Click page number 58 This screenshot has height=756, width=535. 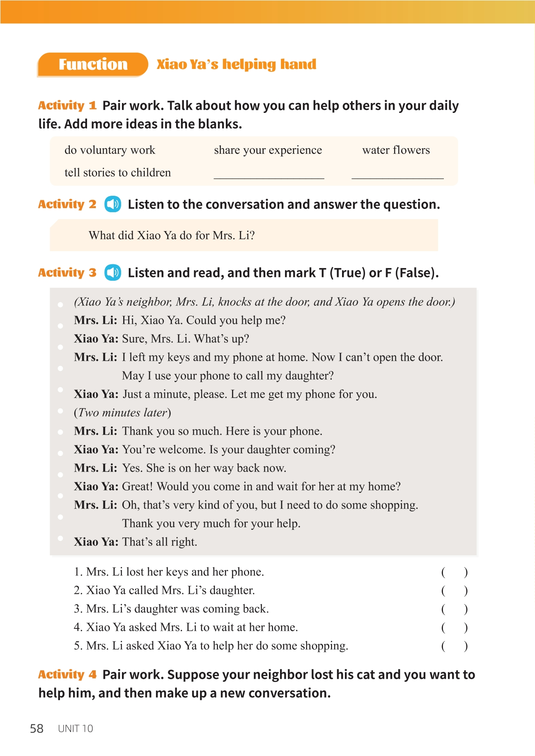click(x=37, y=729)
